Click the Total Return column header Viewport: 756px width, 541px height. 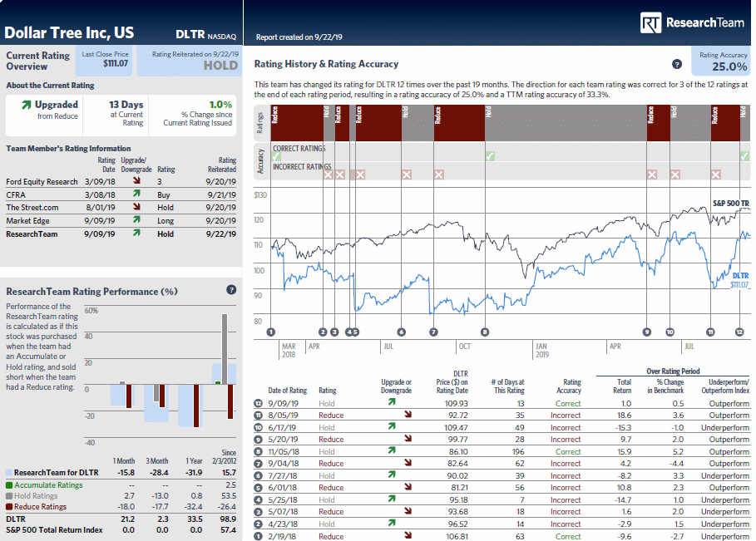622,386
